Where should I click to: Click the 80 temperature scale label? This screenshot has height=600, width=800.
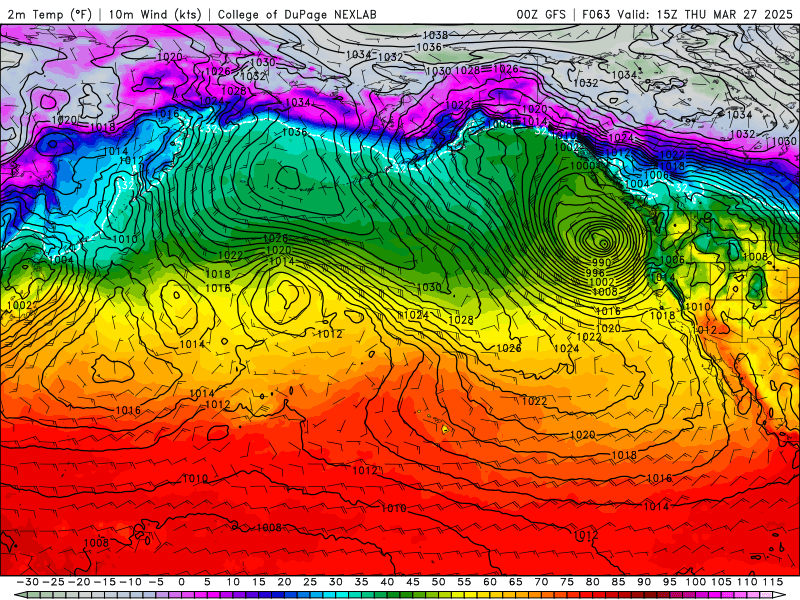(592, 582)
